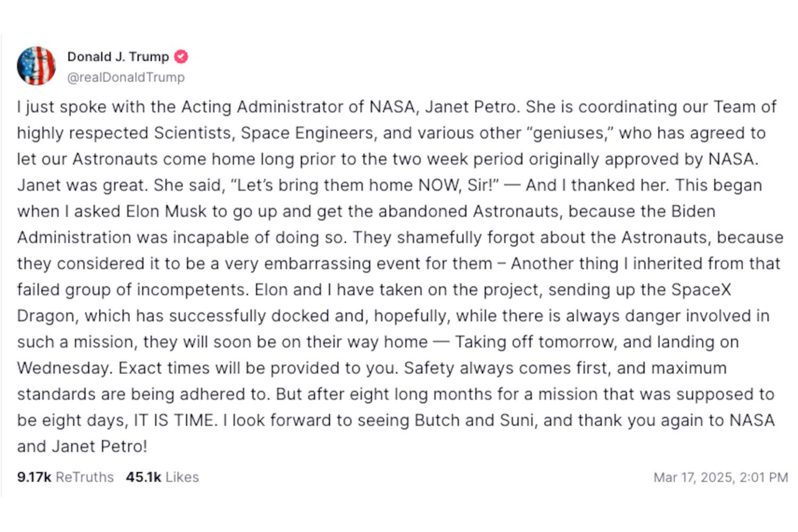798x532 pixels.
Task: Click the pink verified checkmark badge
Action: coord(181,56)
